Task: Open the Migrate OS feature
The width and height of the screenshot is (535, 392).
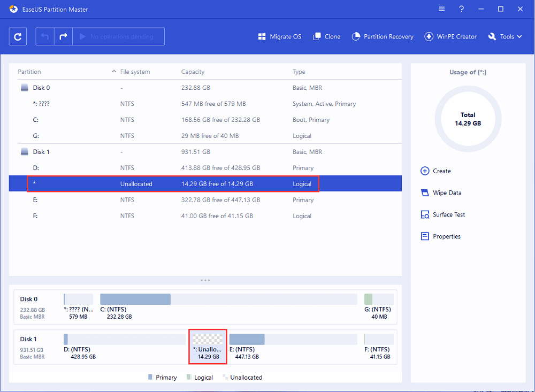Action: pos(279,36)
